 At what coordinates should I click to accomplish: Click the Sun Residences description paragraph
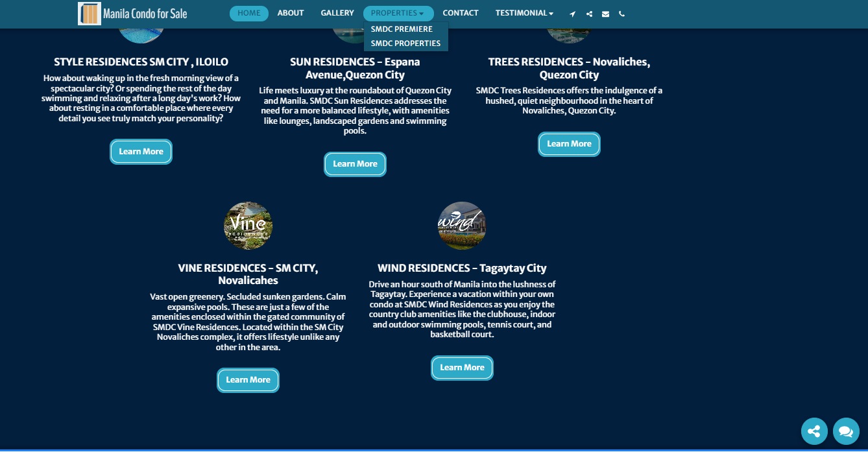tap(355, 111)
